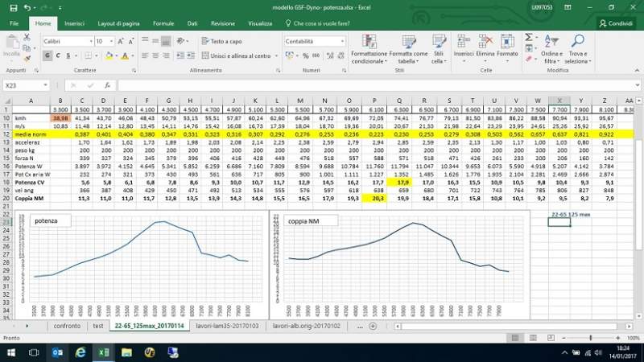Click the insert function fx icon
Image resolution: width=644 pixels, height=362 pixels.
[107, 85]
